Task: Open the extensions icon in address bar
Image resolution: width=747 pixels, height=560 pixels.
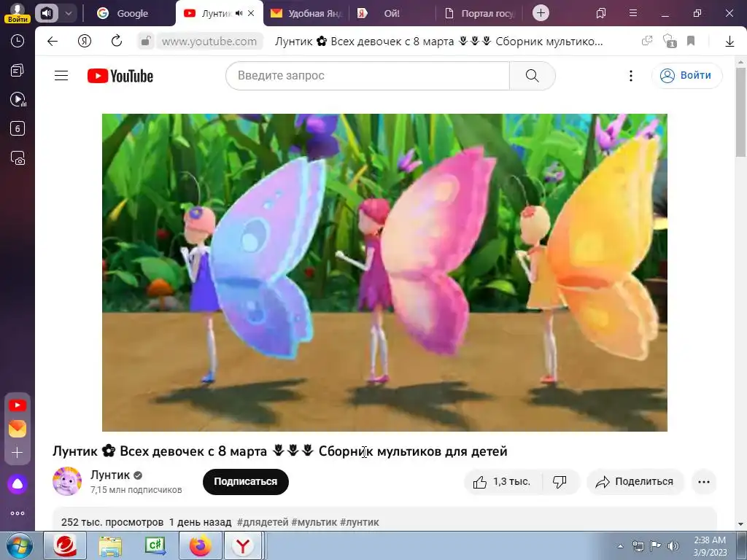Action: click(670, 42)
